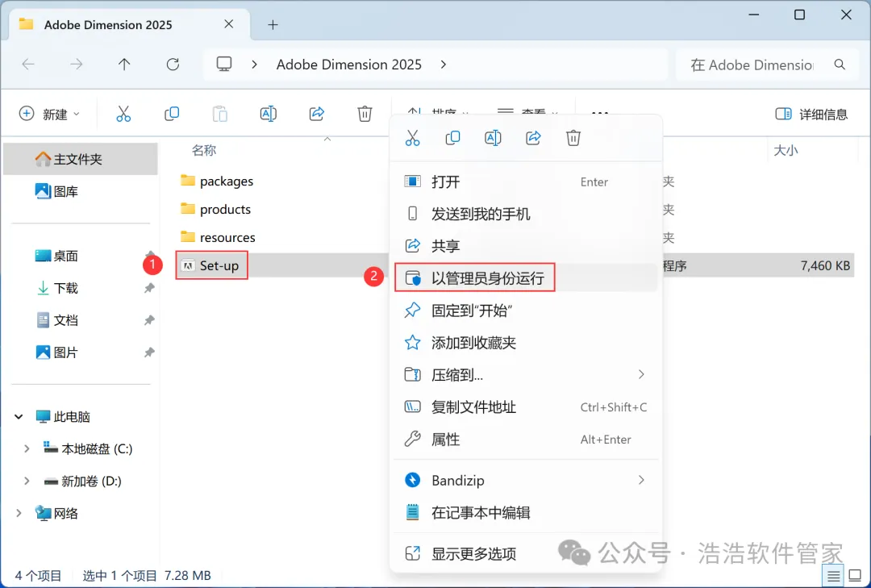The image size is (871, 588).
Task: Click Adobe Dimension 2025 in the address bar
Action: 349,65
